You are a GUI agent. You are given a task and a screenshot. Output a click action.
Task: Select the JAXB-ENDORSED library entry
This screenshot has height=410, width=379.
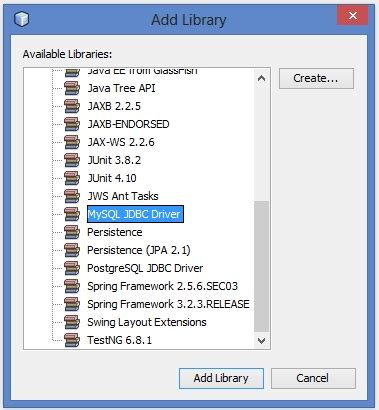(x=128, y=124)
